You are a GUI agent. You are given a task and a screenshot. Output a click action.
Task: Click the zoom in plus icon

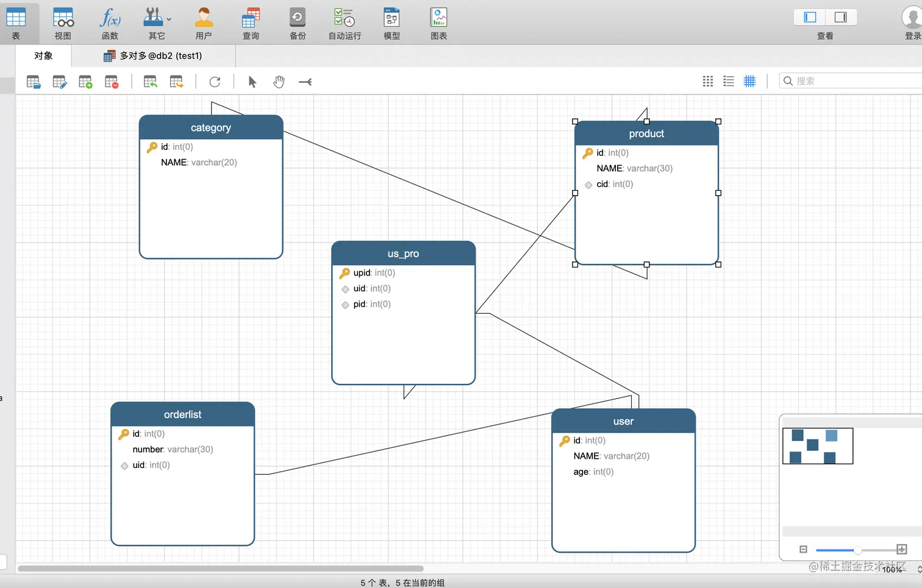point(902,550)
